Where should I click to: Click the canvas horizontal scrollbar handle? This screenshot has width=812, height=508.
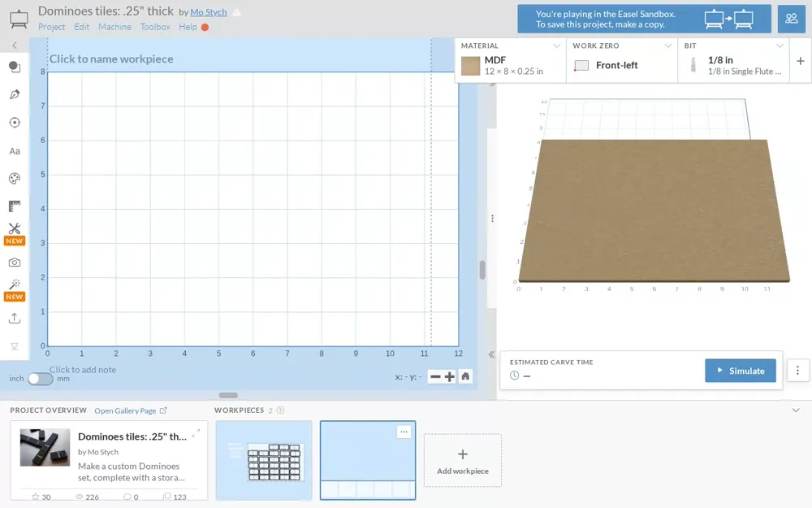point(228,395)
